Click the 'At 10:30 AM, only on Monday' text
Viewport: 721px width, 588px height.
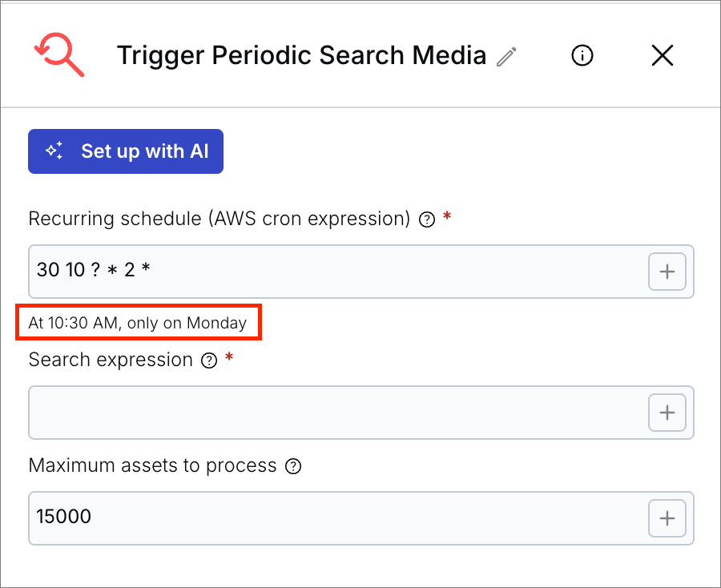coord(138,324)
